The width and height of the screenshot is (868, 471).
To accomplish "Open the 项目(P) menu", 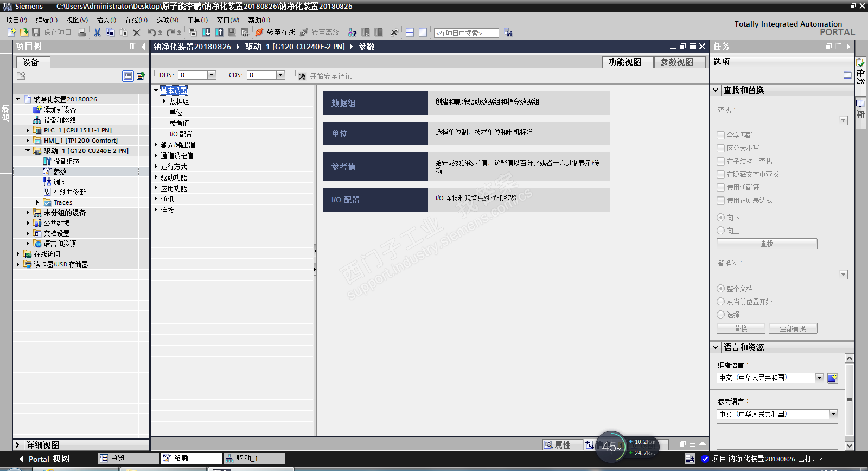I will (x=16, y=20).
